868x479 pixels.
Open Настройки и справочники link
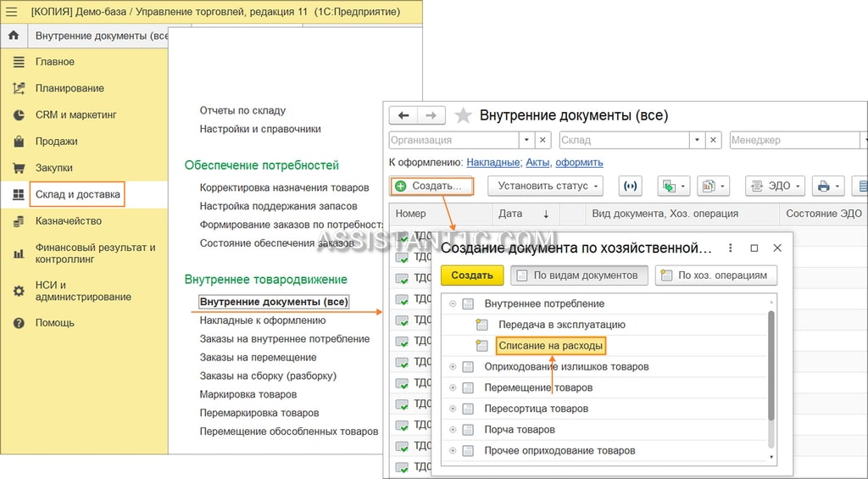click(260, 129)
